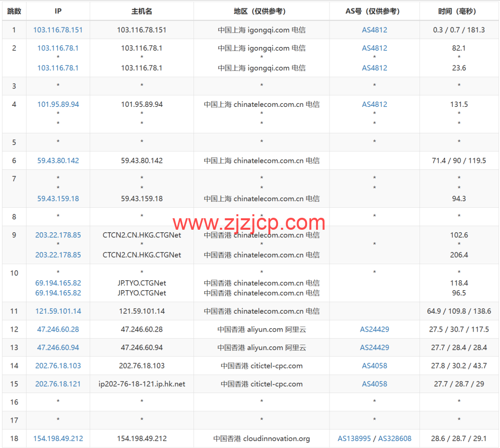Select the final hop IP 154.198.49.212
The height and width of the screenshot is (448, 500).
pyautogui.click(x=57, y=439)
